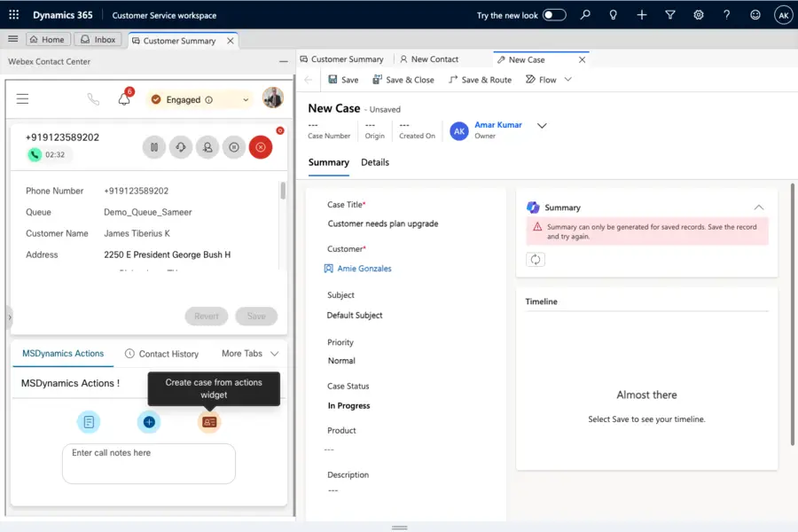Image resolution: width=798 pixels, height=532 pixels.
Task: Open the lightbulb assistant icon
Action: point(614,15)
